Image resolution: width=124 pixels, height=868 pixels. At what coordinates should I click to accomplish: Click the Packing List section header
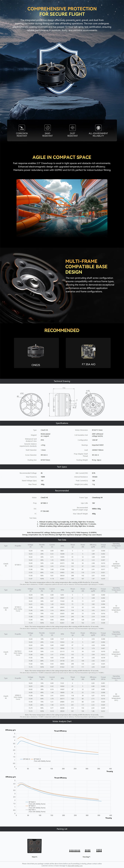click(x=62, y=829)
